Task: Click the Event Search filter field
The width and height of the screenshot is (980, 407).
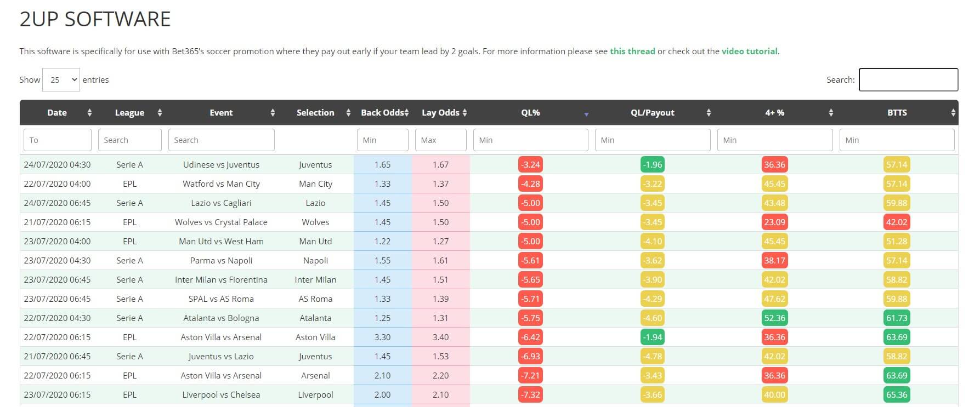Action: tap(222, 140)
